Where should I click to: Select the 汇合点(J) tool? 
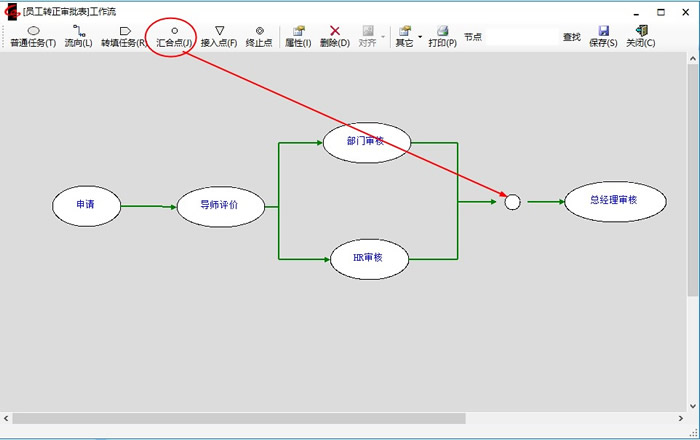[173, 37]
